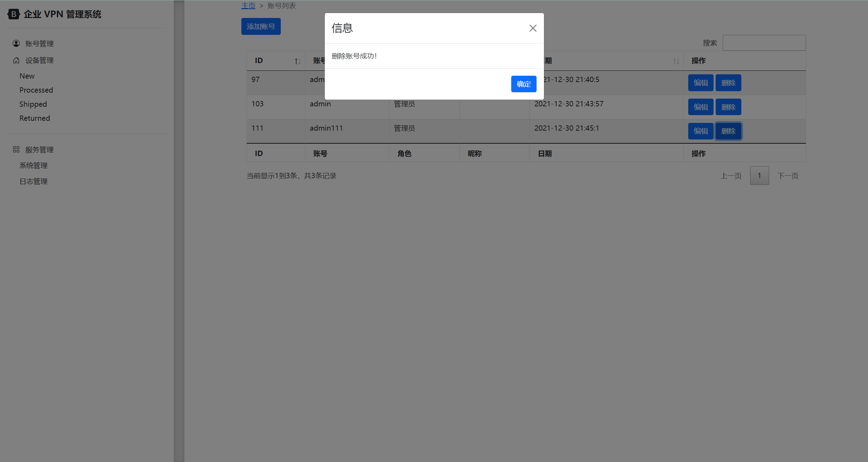Screen dimensions: 868x462
Task: Click the 设备管理 home icon
Action: tap(16, 60)
